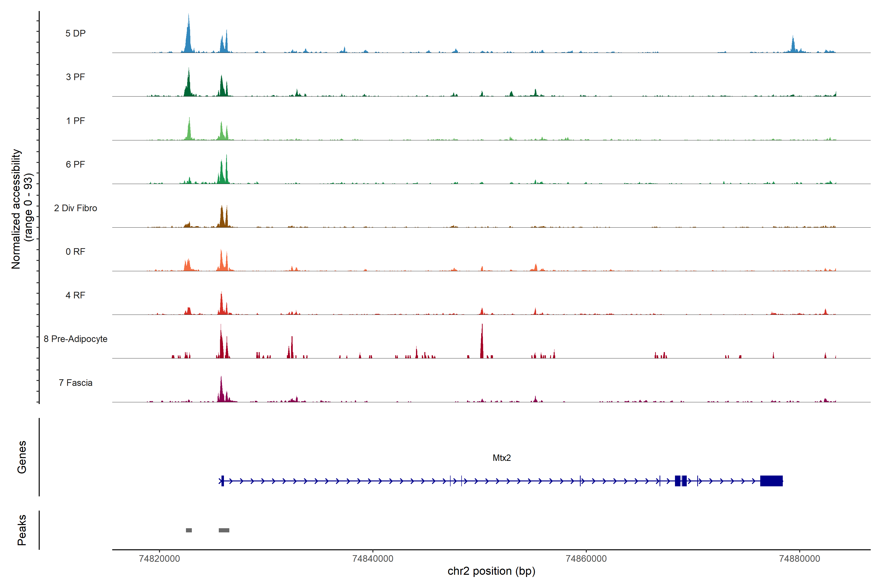Image resolution: width=882 pixels, height=588 pixels.
Task: Click the 3 PF track label
Action: [x=75, y=77]
